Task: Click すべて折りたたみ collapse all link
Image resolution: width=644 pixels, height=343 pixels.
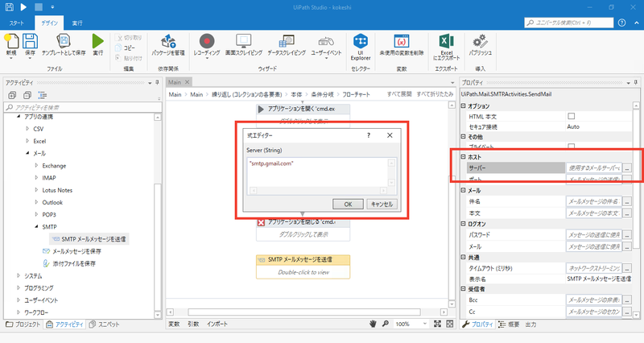Action: [x=435, y=94]
